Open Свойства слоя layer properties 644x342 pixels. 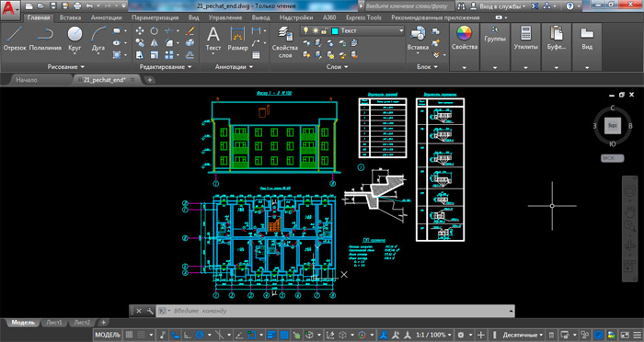coord(285,42)
